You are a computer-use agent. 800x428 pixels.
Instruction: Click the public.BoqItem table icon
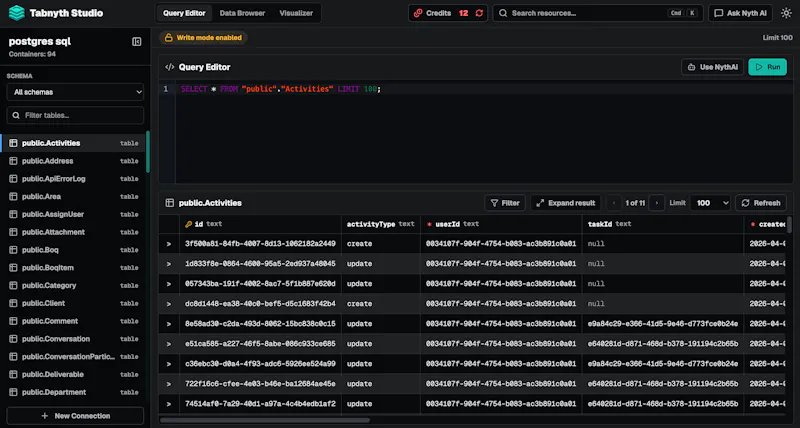pyautogui.click(x=13, y=267)
